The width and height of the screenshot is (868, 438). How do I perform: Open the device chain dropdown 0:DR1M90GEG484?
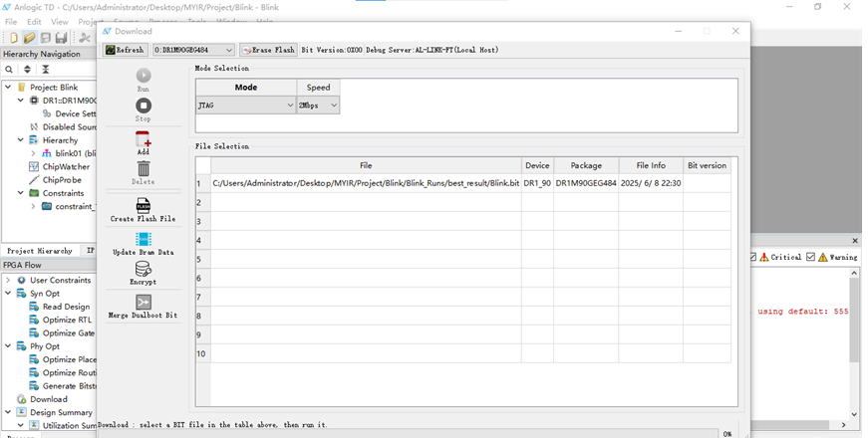[x=193, y=50]
